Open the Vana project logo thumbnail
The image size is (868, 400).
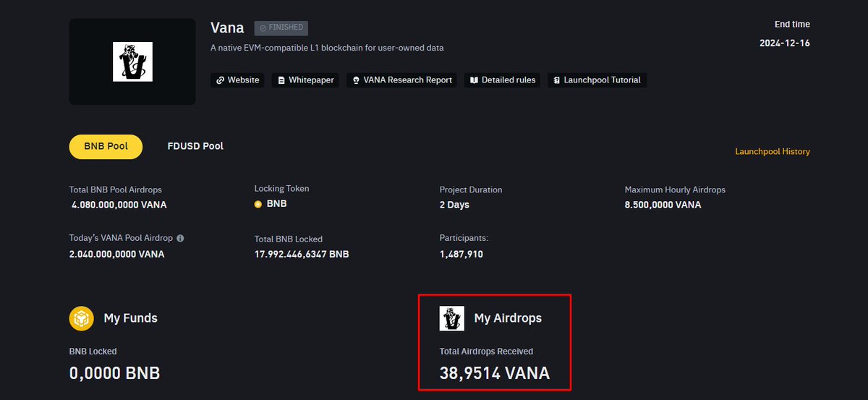click(x=132, y=61)
